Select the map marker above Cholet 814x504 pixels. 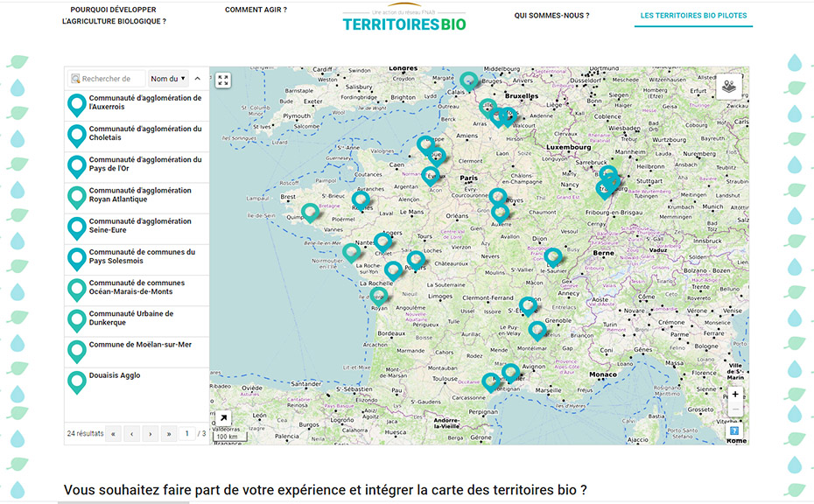pos(383,241)
